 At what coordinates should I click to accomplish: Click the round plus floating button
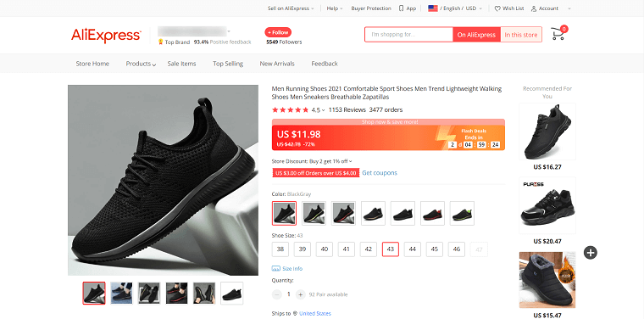click(591, 253)
